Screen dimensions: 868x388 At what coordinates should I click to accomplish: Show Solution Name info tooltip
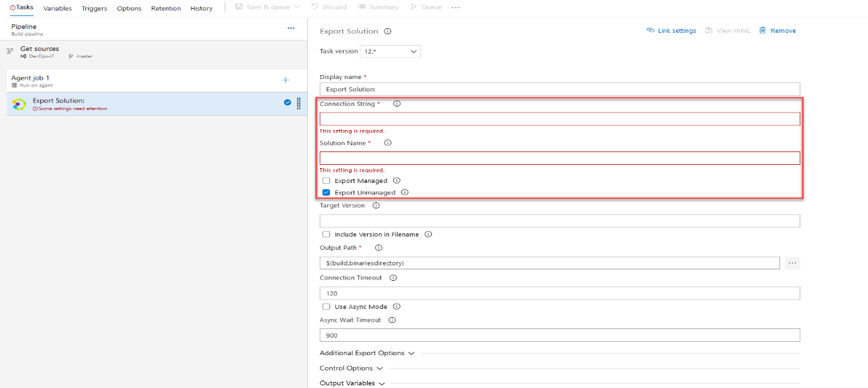tap(387, 143)
